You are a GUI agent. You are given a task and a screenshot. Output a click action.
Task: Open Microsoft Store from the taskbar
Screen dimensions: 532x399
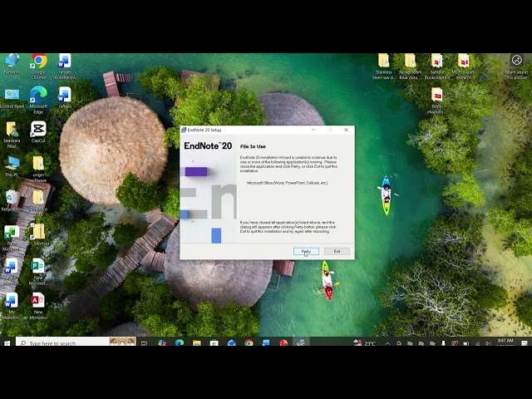pos(214,343)
